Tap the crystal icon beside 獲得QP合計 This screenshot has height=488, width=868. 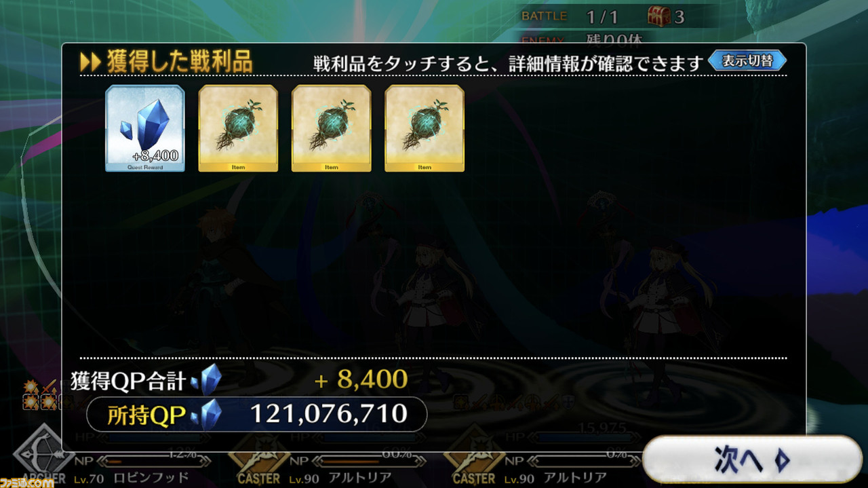(207, 379)
